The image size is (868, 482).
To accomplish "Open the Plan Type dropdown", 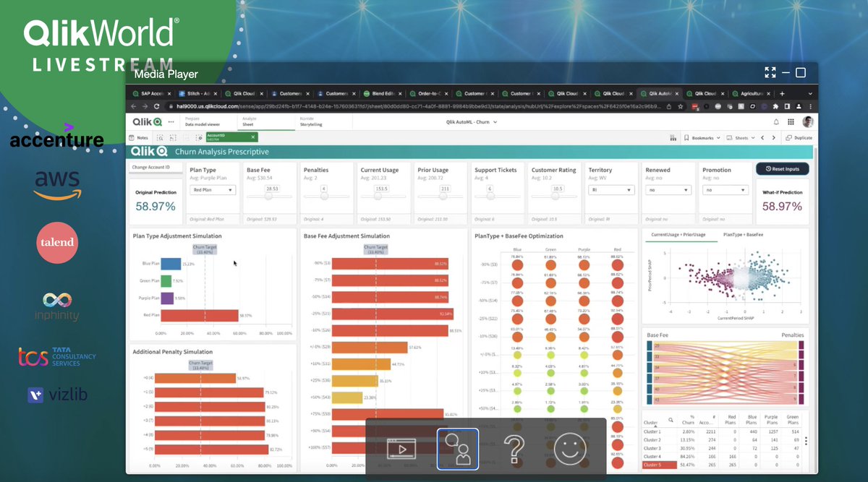I will pos(213,190).
